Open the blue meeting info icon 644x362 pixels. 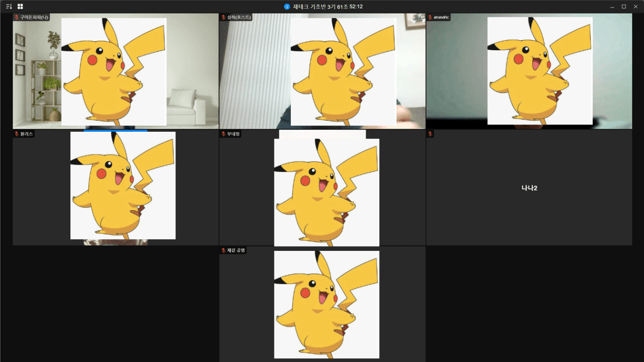click(287, 7)
